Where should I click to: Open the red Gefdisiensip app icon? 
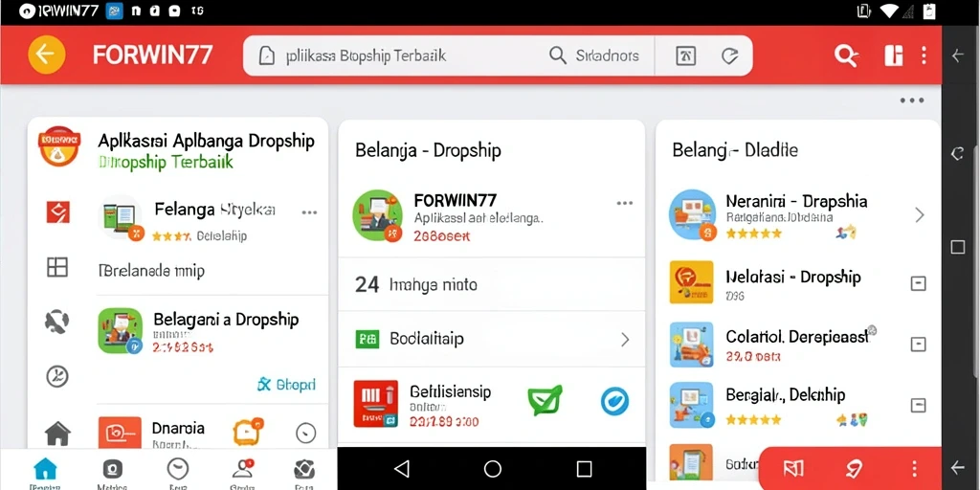[375, 404]
